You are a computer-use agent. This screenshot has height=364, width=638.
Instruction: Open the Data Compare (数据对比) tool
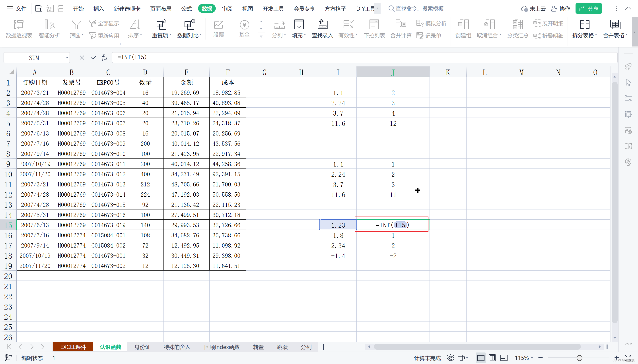189,29
